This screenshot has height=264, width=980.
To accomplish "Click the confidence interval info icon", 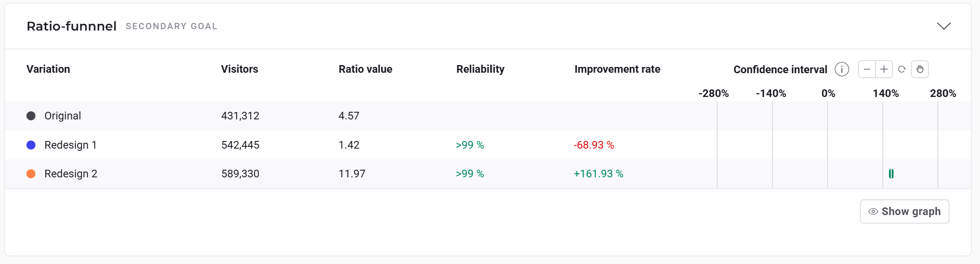I will click(841, 70).
